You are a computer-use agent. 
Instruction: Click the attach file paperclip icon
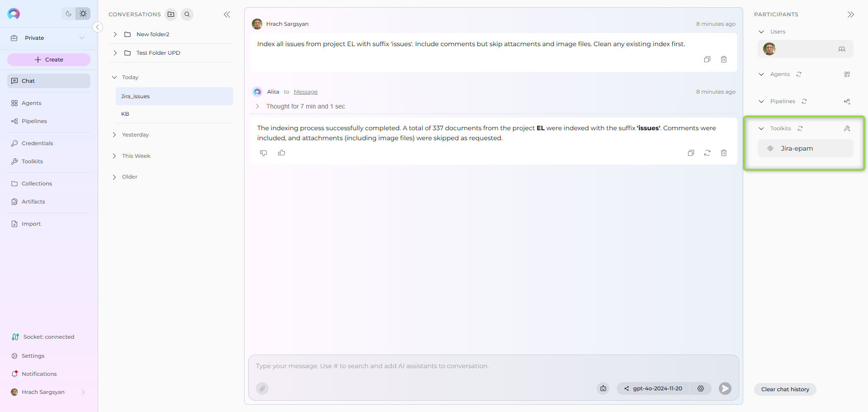pyautogui.click(x=262, y=388)
